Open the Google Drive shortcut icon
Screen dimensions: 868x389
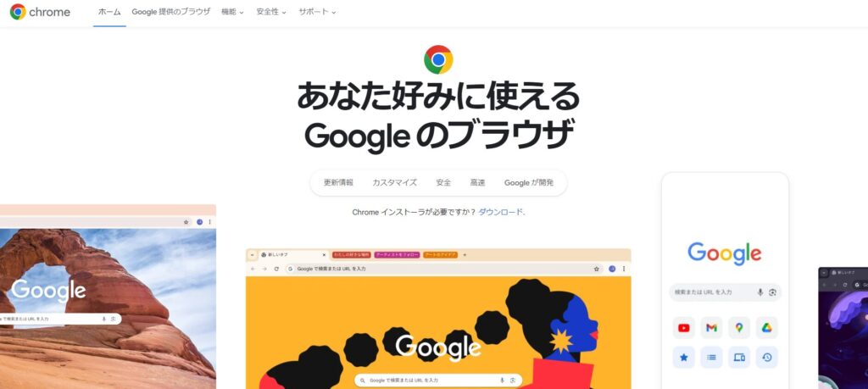coord(766,328)
